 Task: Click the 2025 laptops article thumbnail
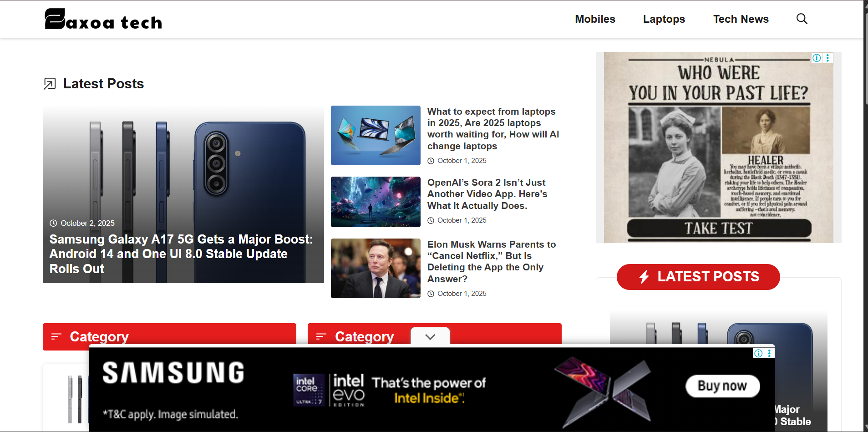coord(376,135)
